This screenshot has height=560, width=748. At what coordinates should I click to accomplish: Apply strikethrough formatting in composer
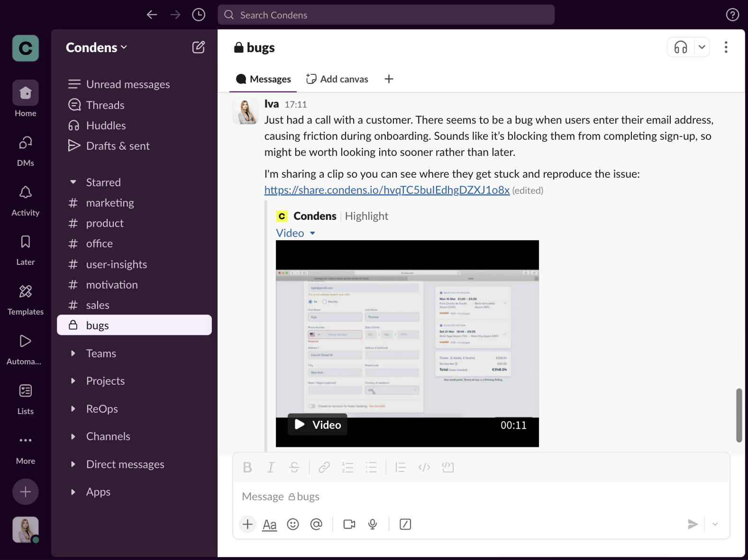294,468
